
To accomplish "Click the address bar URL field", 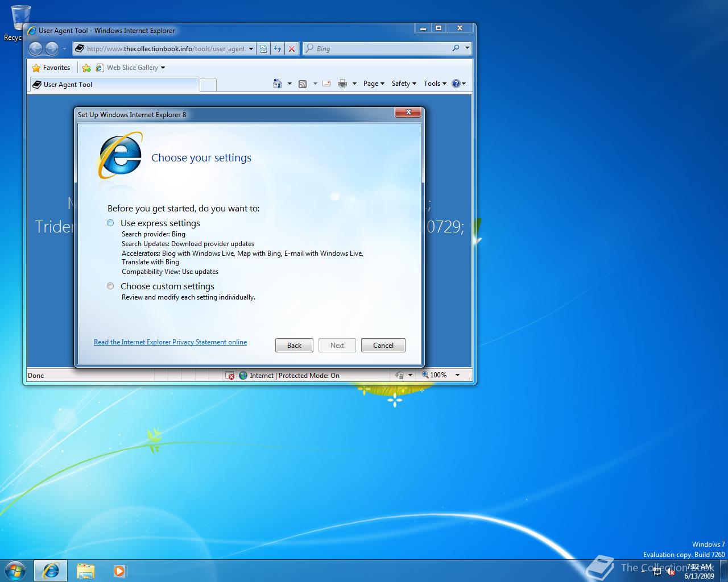I will click(x=164, y=49).
